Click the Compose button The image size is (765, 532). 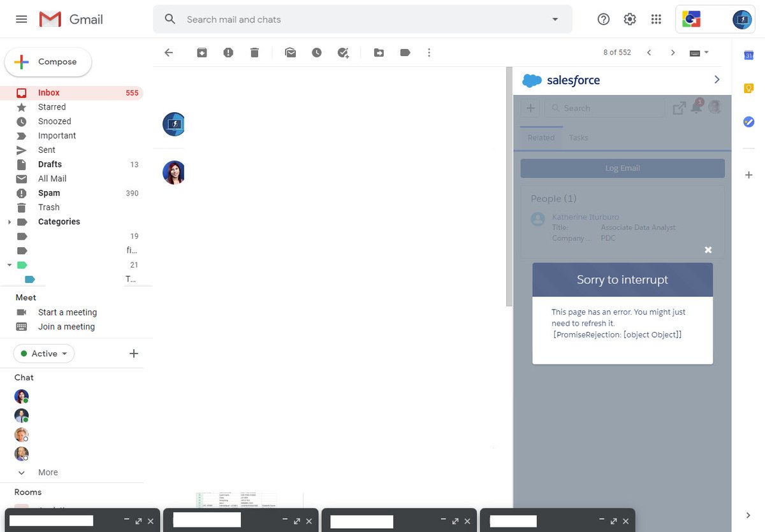coord(48,62)
